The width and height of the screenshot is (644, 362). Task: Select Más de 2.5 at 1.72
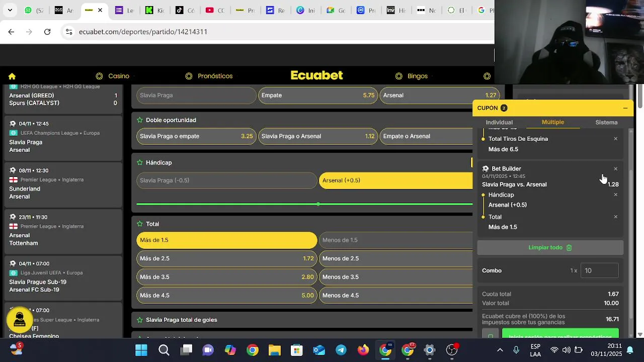coord(226,258)
